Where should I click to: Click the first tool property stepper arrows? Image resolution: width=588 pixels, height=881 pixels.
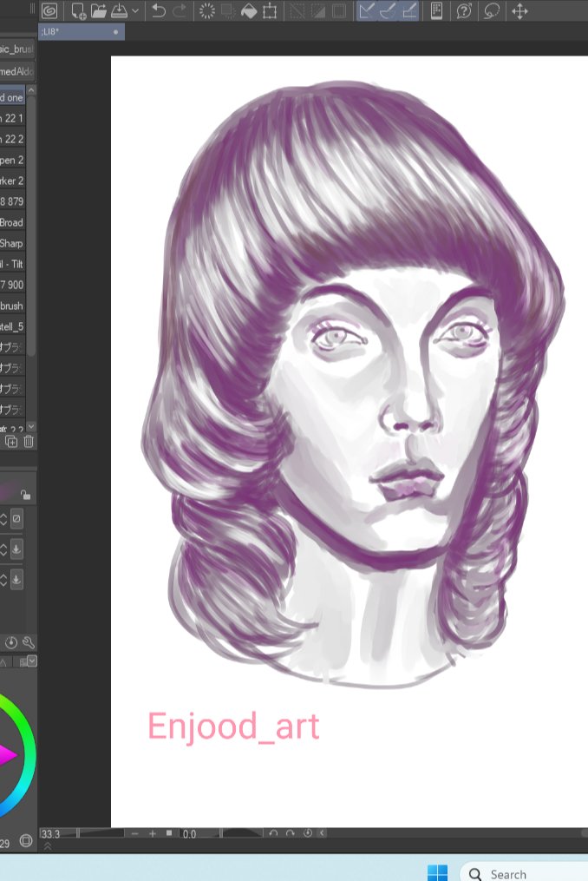[x=3, y=518]
